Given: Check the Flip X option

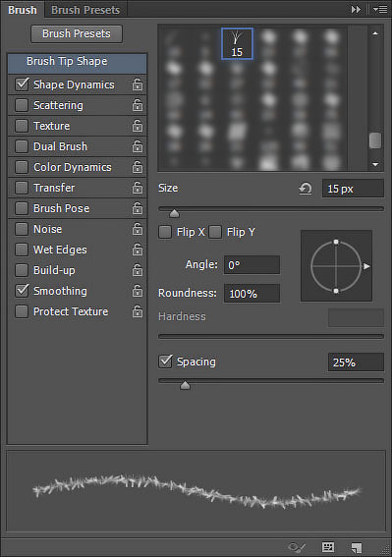Looking at the screenshot, I should point(165,232).
